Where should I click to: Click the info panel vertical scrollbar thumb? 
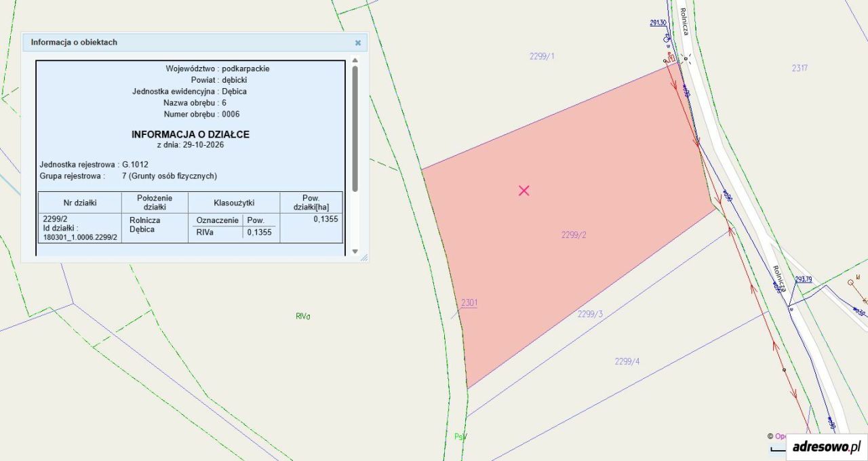point(355,128)
